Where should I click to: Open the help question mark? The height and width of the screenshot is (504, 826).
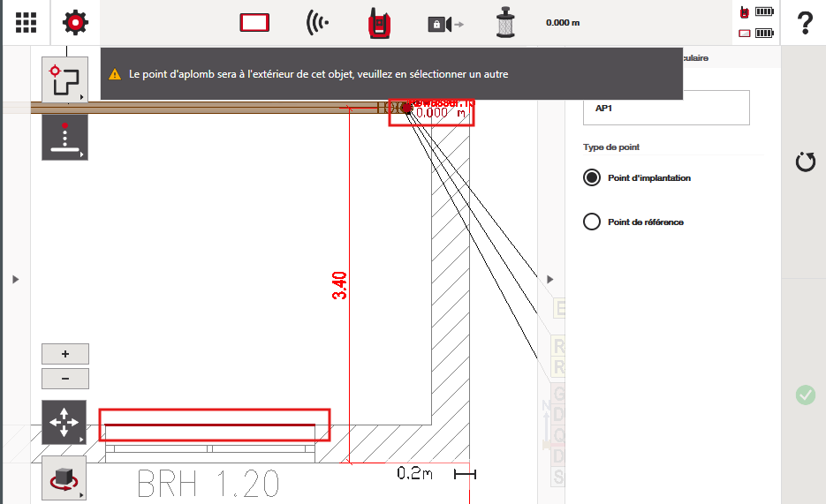pyautogui.click(x=804, y=23)
